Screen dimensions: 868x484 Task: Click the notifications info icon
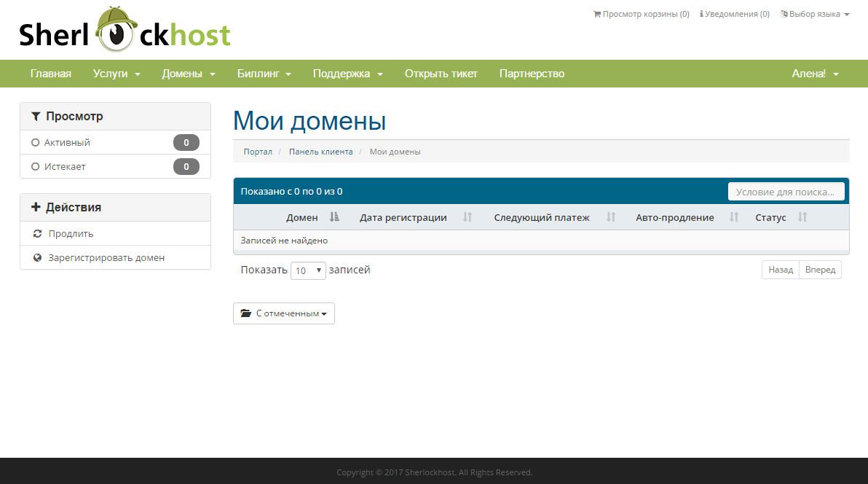pos(701,14)
